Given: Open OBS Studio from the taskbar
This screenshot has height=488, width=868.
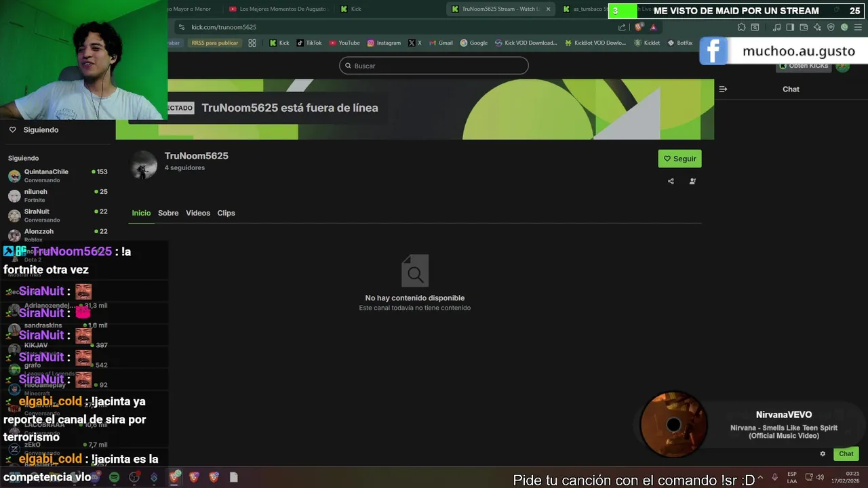Looking at the screenshot, I should (134, 477).
